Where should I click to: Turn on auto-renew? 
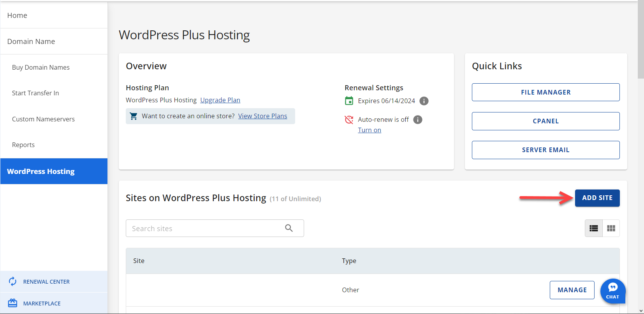point(370,130)
